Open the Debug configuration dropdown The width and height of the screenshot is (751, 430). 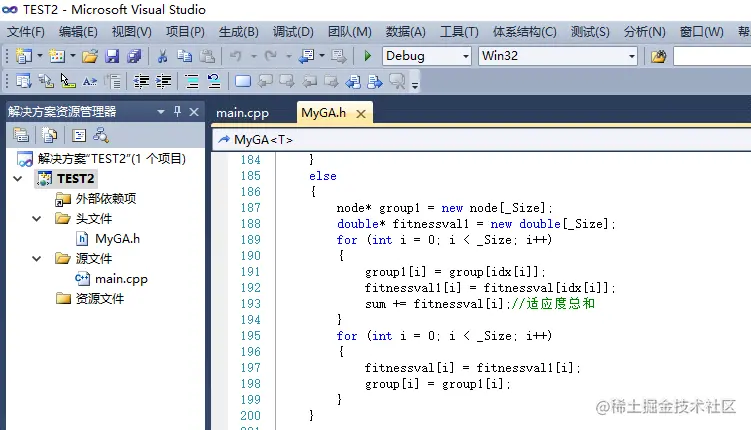(465, 56)
